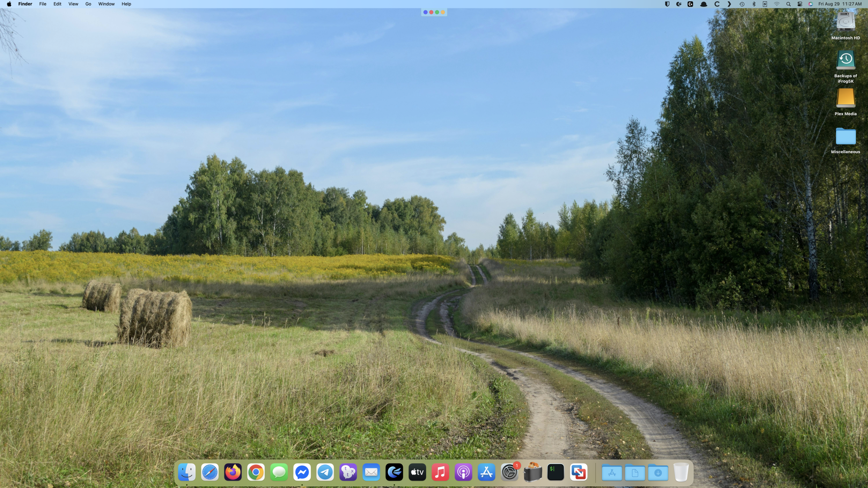Toggle Wi-Fi menu bar status icon

(777, 4)
